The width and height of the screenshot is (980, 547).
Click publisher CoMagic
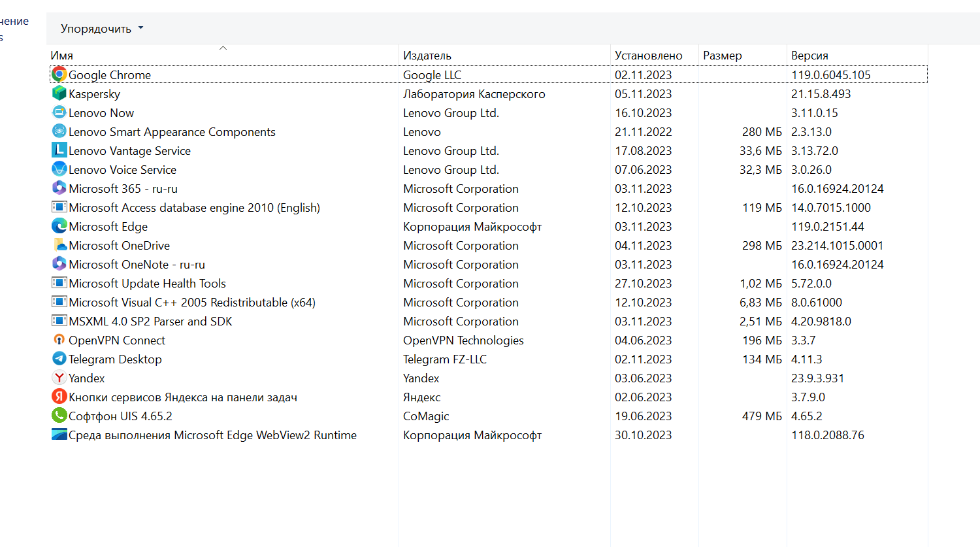point(426,416)
